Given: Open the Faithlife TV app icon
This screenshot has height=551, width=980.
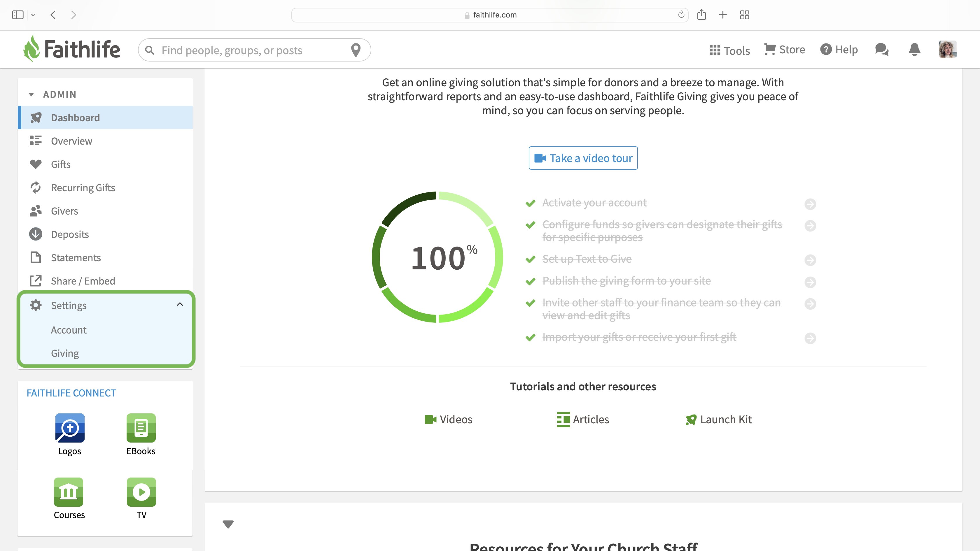Looking at the screenshot, I should click(x=141, y=492).
